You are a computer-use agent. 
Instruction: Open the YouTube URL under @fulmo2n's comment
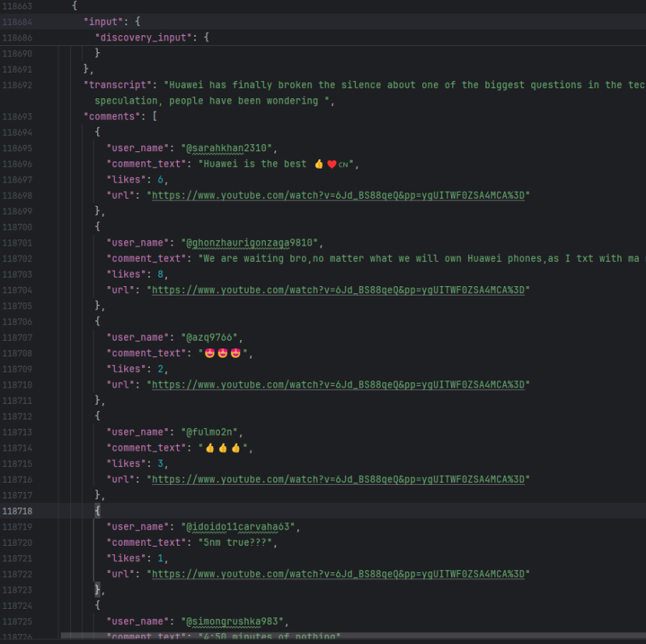point(339,479)
